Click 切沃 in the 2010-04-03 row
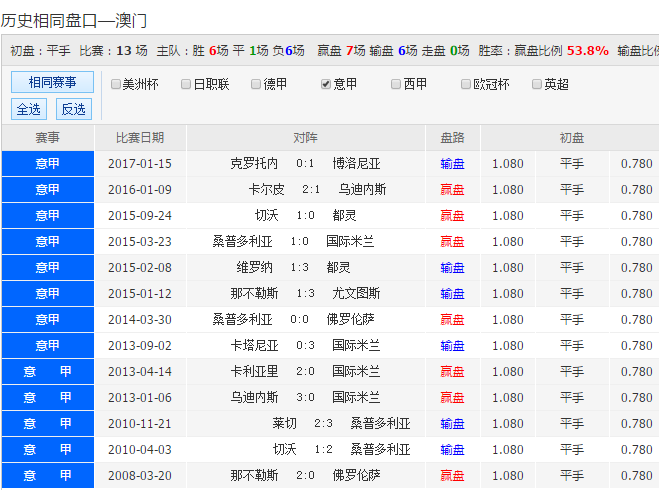The image size is (659, 490). [285, 450]
